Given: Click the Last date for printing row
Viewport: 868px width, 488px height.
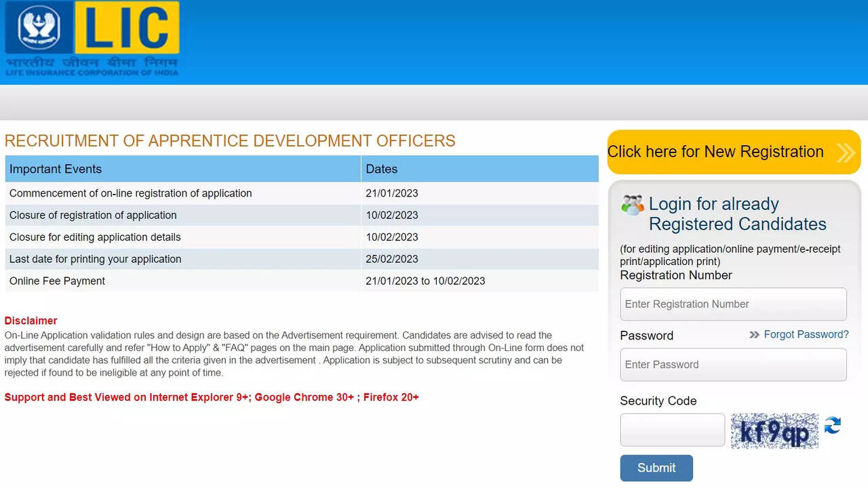Looking at the screenshot, I should (302, 259).
